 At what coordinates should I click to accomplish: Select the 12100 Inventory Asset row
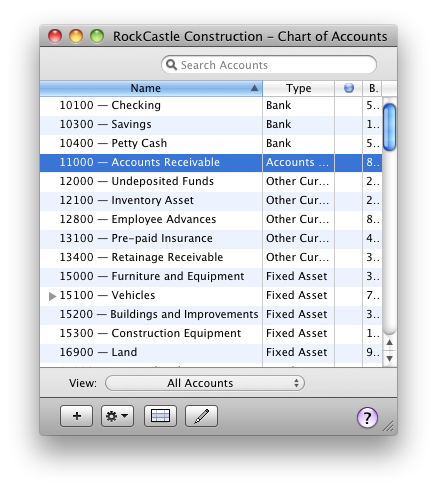point(211,200)
